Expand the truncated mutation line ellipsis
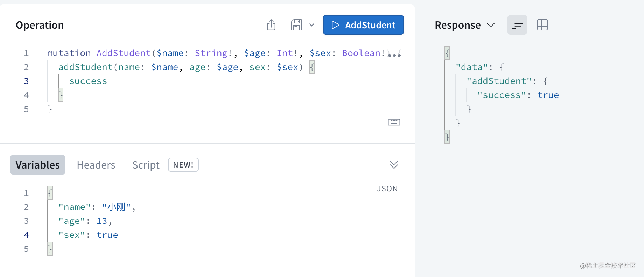 point(394,55)
